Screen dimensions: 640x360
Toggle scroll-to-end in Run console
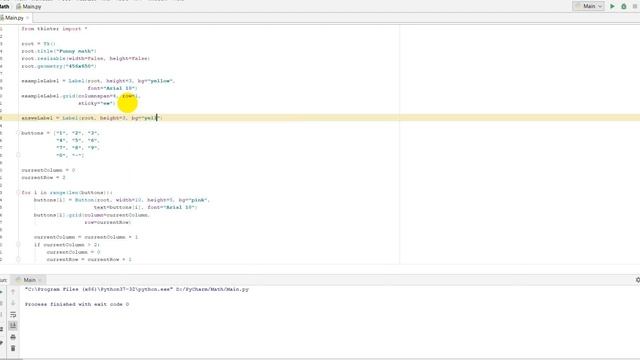pyautogui.click(x=13, y=326)
